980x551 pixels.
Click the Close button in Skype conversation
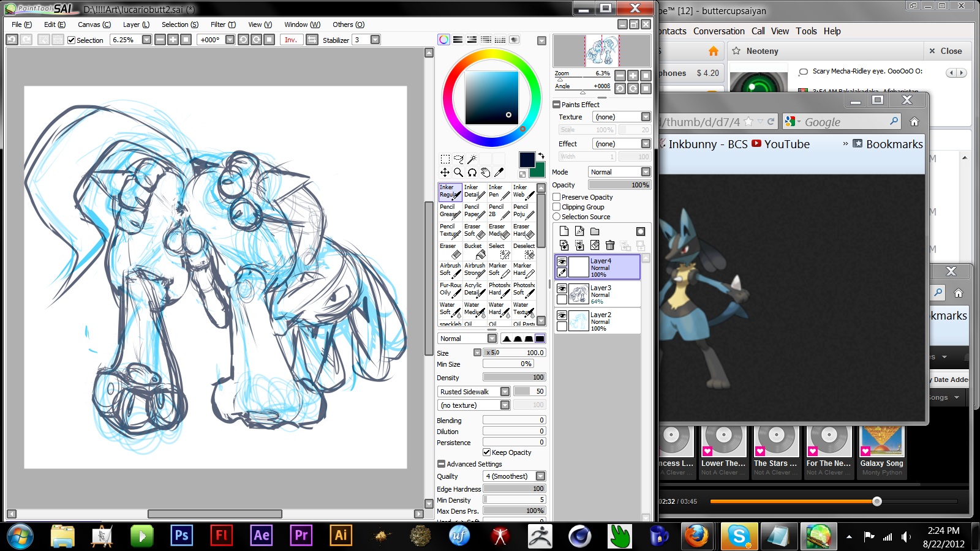946,51
